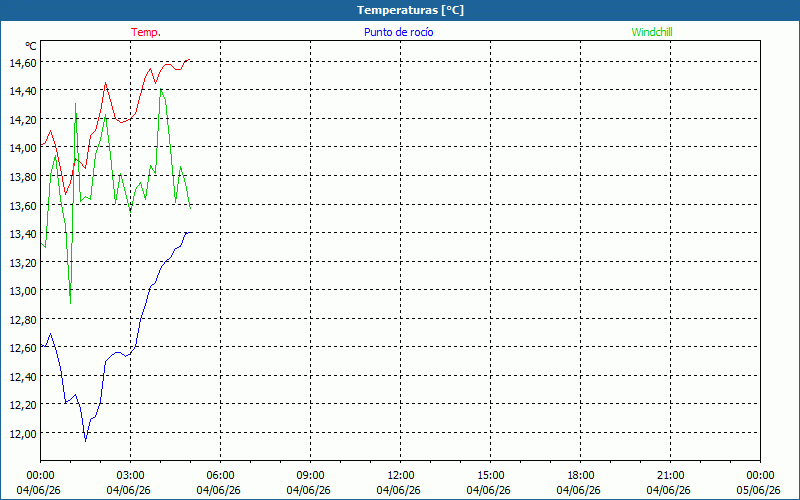
Task: Click the "00:00" time label dated 05/06/26
Action: [760, 476]
